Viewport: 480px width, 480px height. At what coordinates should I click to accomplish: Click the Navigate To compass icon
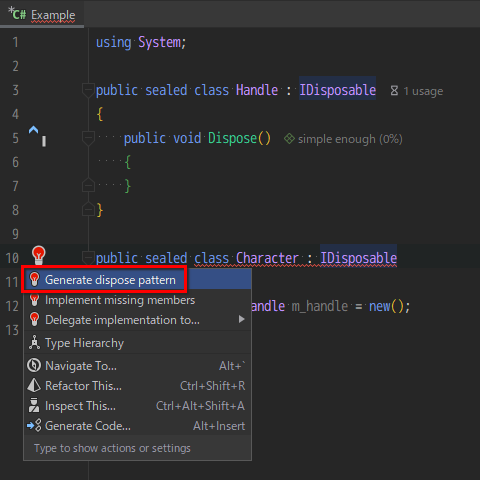click(34, 365)
